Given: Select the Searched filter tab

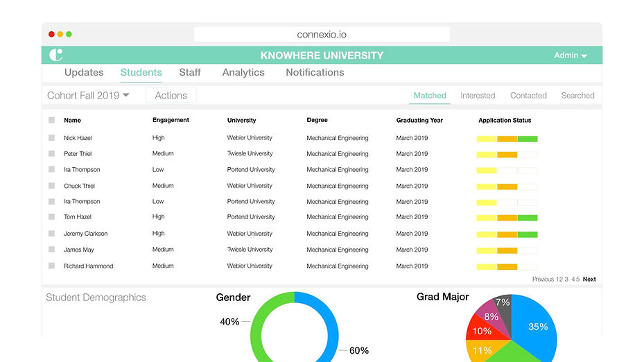Looking at the screenshot, I should pos(577,95).
